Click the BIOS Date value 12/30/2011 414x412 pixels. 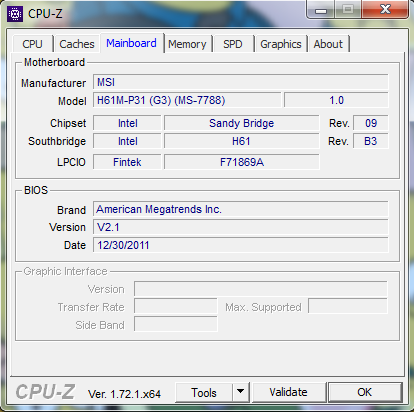click(x=241, y=245)
